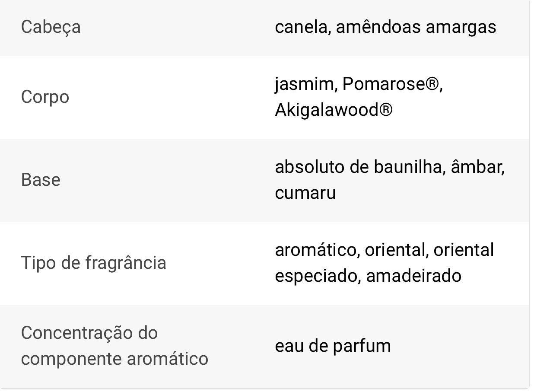Click the Corpo row label
534x392 pixels.
(x=45, y=97)
